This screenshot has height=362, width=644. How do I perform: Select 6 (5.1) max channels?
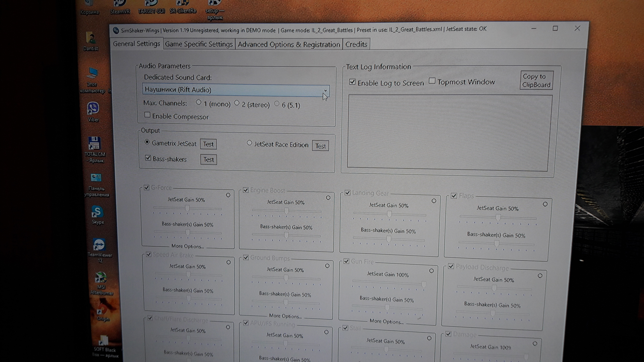click(277, 103)
